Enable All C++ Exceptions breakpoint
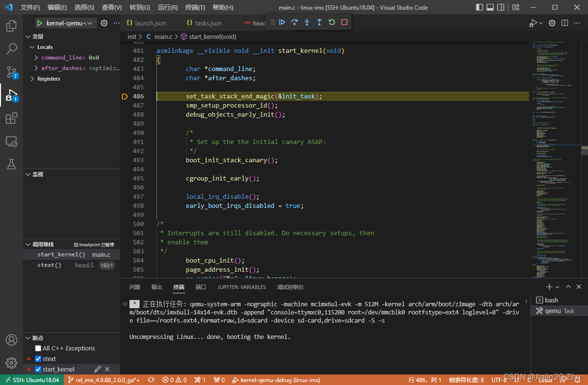The image size is (588, 385). tap(38, 348)
